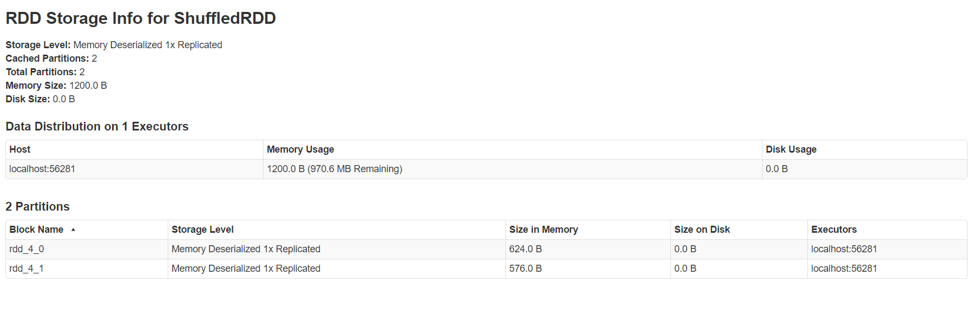Sort partitions by Block Name header
The image size is (980, 334).
36,230
